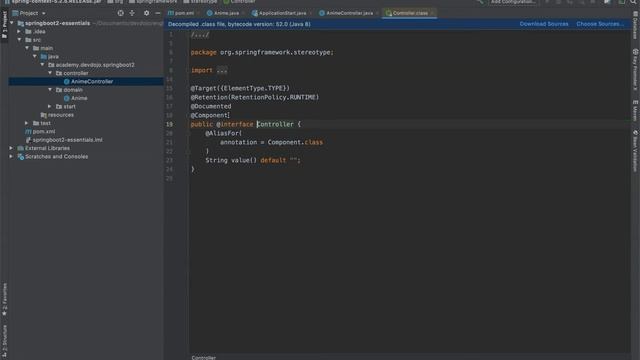The image size is (640, 360).
Task: Expand the test folder
Action: (x=27, y=123)
